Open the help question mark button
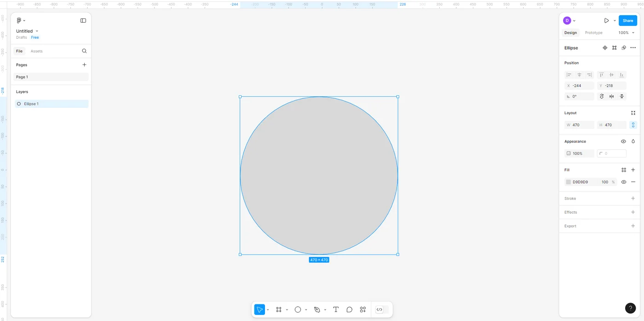The width and height of the screenshot is (644, 321). click(x=630, y=309)
